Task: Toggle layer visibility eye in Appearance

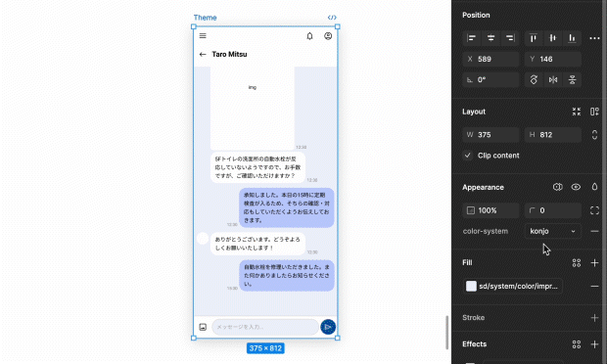Action: tap(576, 187)
